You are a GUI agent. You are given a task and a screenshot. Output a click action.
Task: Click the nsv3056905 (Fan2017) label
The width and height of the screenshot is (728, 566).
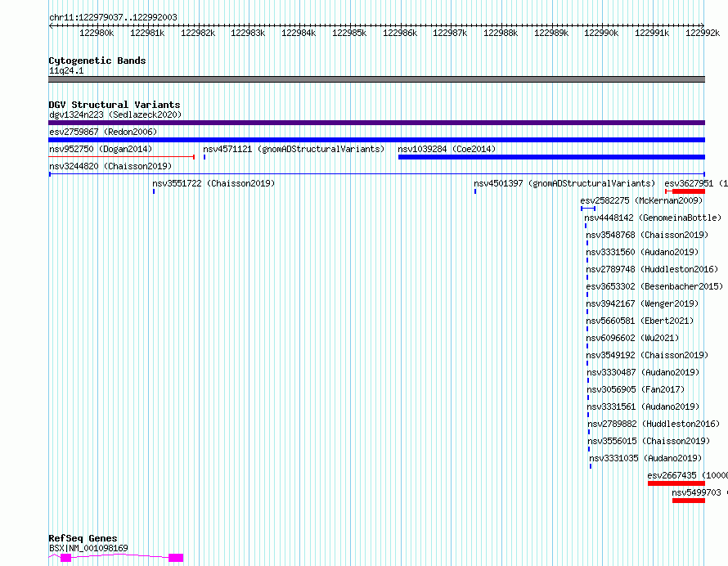[x=636, y=389]
